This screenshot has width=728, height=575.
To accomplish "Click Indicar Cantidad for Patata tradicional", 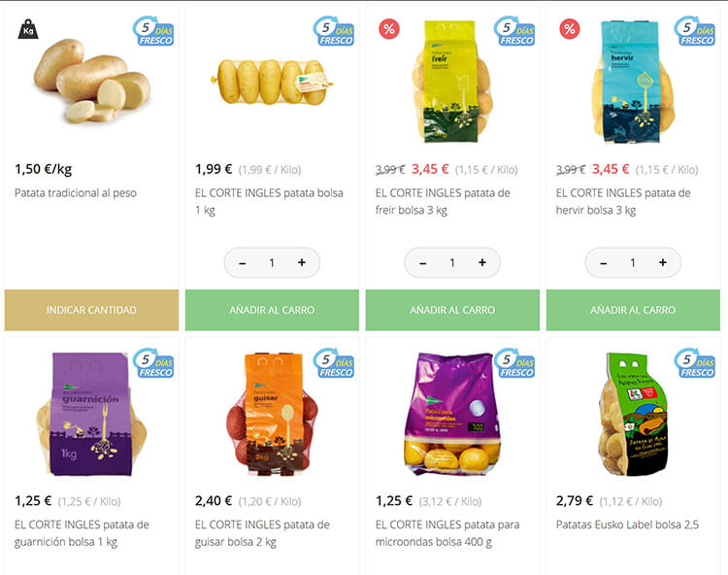I will 91,310.
